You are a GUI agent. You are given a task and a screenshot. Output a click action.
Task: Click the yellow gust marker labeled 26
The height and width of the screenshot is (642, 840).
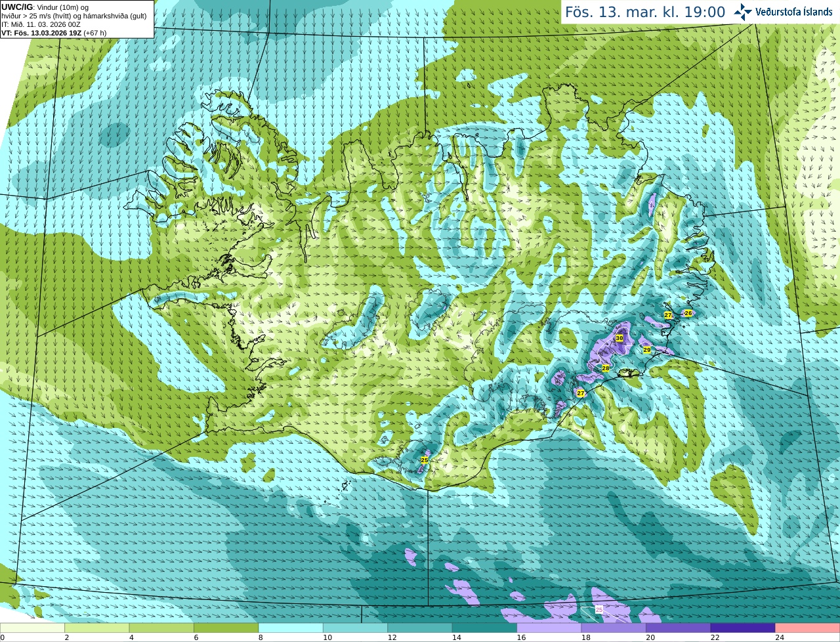pos(688,313)
